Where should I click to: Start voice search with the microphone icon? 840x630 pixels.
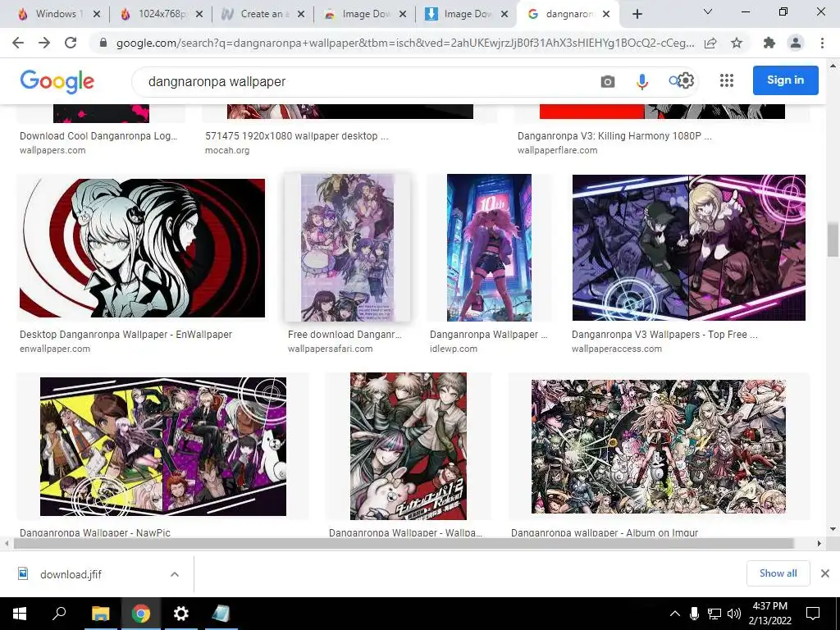(641, 81)
